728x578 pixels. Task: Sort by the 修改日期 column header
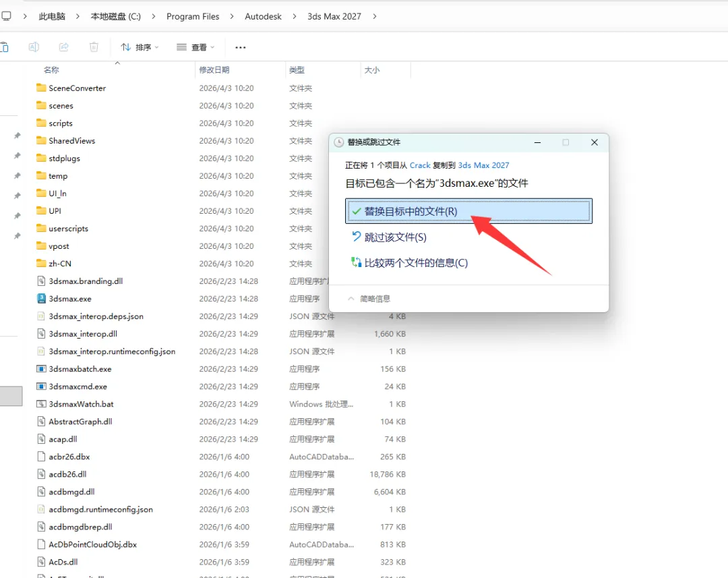(214, 69)
